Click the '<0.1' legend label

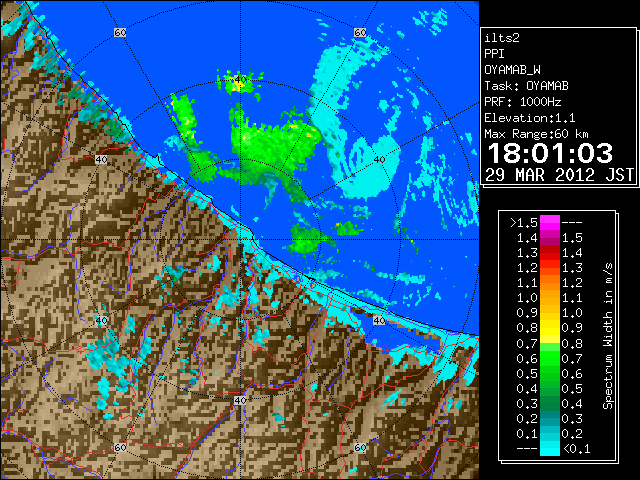[576, 449]
